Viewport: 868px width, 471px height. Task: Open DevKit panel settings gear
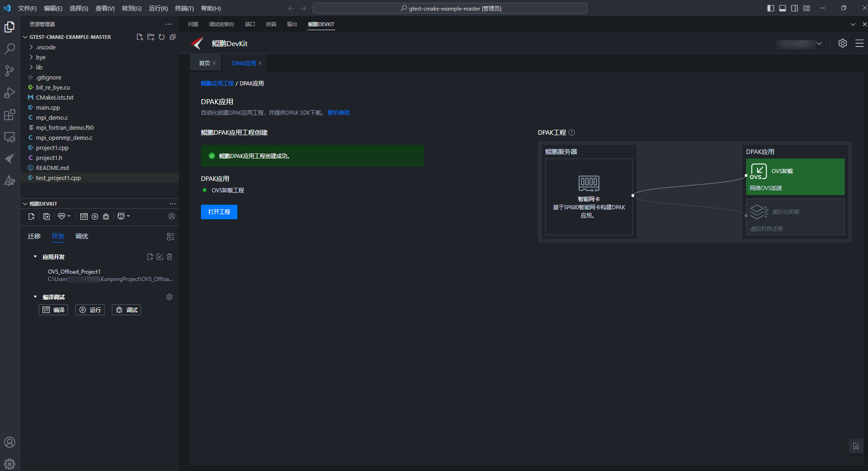(842, 43)
